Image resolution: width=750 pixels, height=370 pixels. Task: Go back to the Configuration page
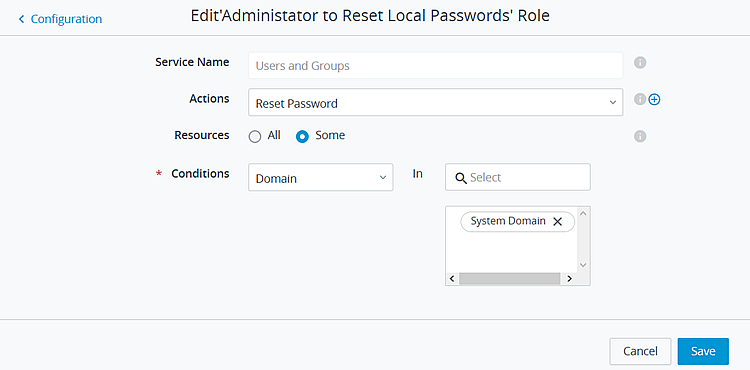pos(60,19)
